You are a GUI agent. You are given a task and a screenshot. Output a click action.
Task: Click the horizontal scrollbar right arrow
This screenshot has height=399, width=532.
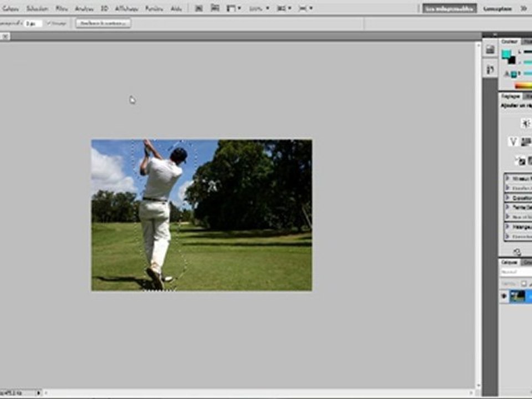tap(472, 393)
